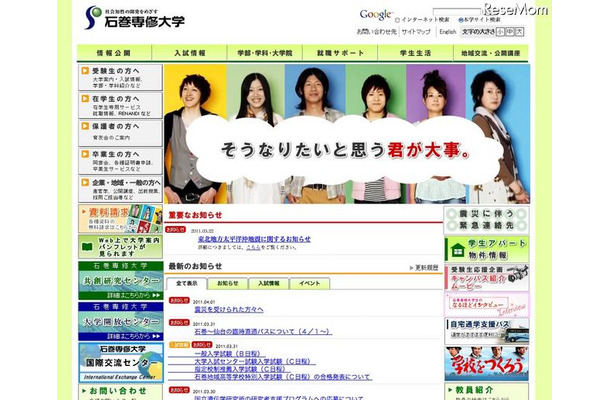
Task: Click the arrow icon beside 受験生の方へ
Action: pos(85,71)
